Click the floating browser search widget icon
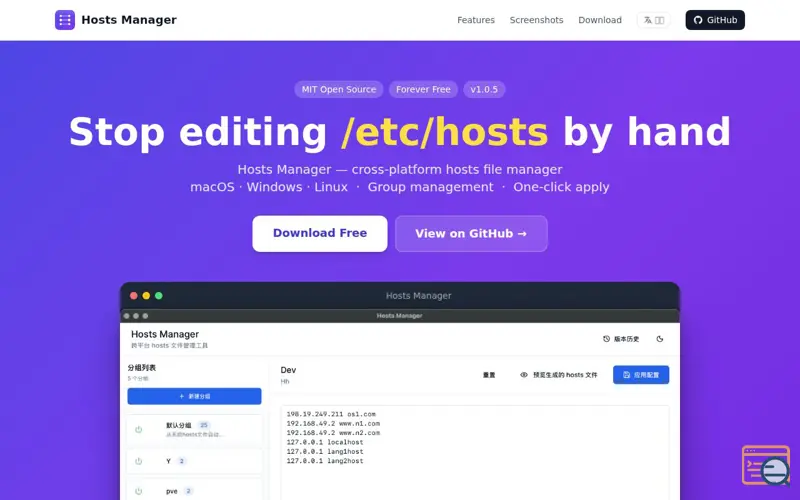Screen dimensions: 800x500 click(x=767, y=466)
